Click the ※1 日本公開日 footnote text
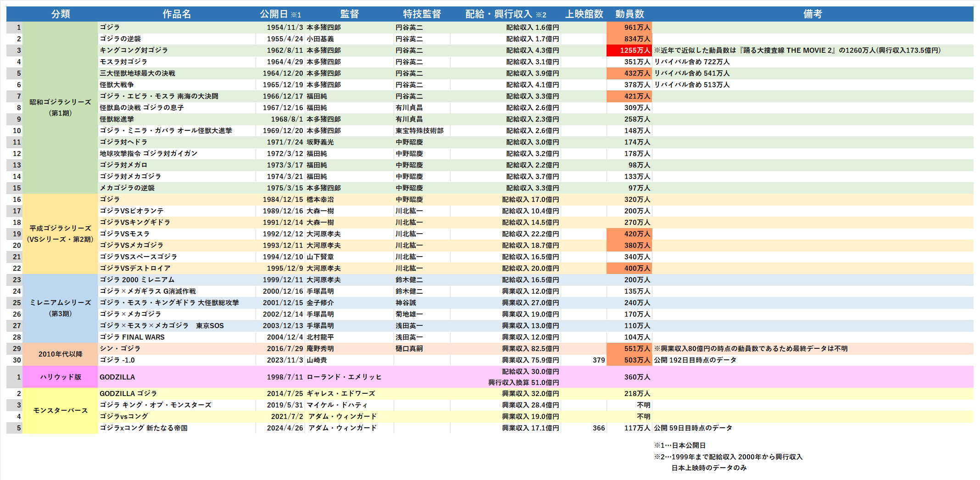The image size is (980, 480). [680, 446]
